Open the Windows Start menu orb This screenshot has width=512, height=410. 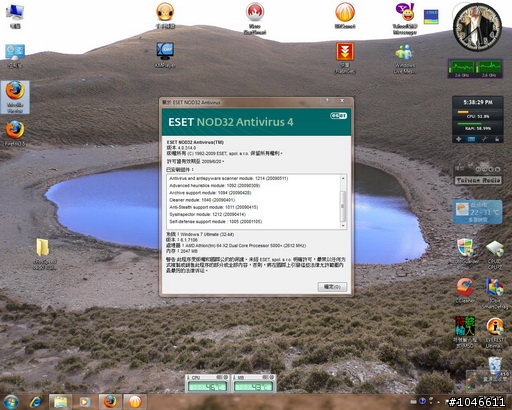11,402
